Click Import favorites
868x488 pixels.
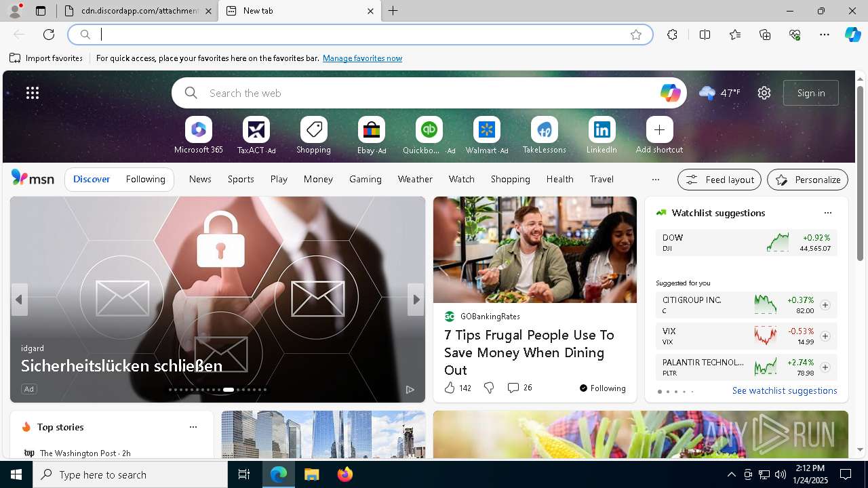tap(46, 58)
